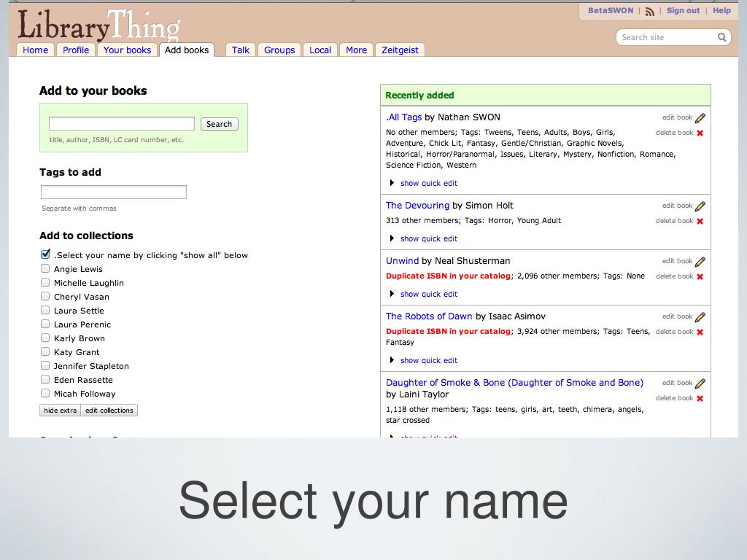Click the pencil icon for Unwind
Image resolution: width=747 pixels, height=560 pixels.
[700, 262]
